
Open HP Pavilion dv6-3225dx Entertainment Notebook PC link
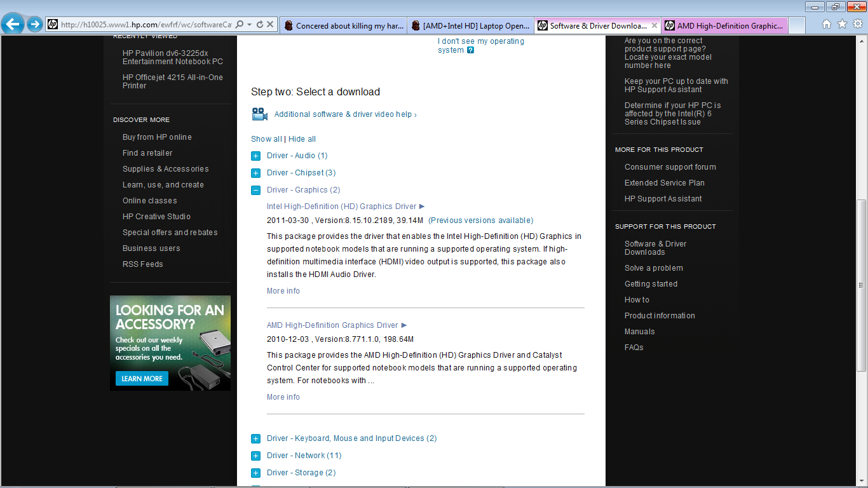tap(173, 57)
